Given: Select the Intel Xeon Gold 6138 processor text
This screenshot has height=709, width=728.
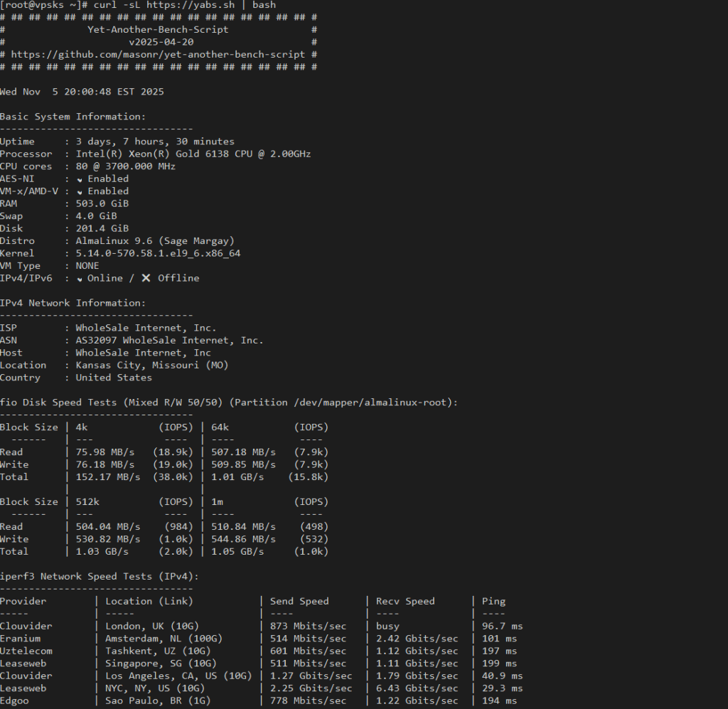Looking at the screenshot, I should [193, 154].
